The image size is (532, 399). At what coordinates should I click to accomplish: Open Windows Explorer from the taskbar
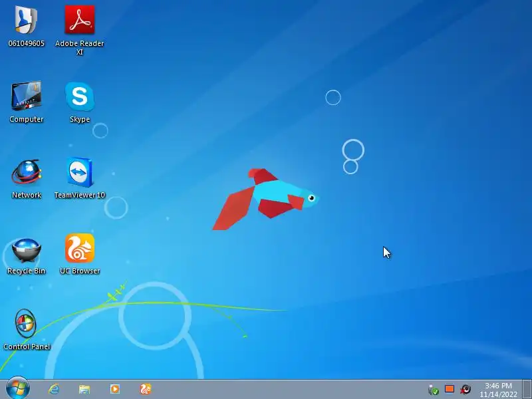[84, 389]
